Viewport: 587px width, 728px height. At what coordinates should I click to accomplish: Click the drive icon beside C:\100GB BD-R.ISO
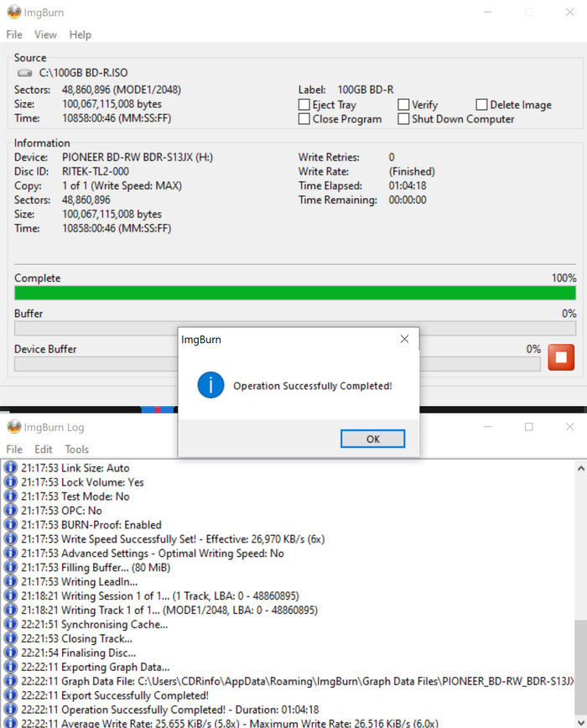[x=24, y=73]
